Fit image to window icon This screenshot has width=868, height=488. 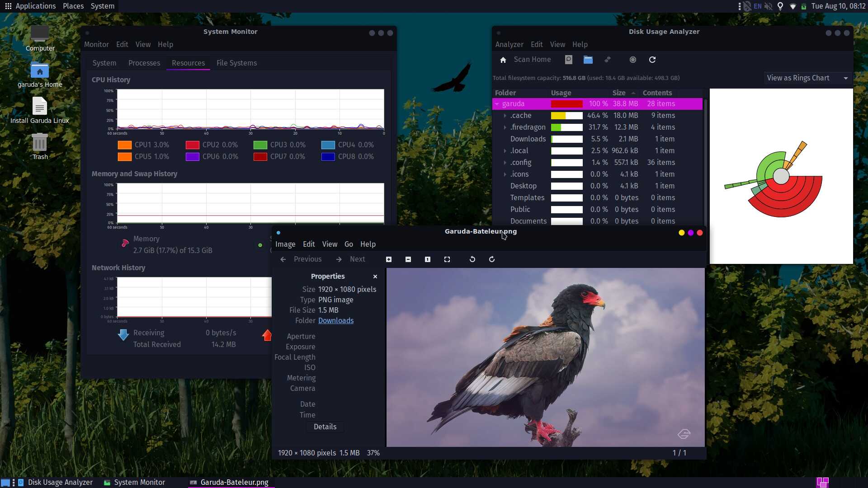447,259
